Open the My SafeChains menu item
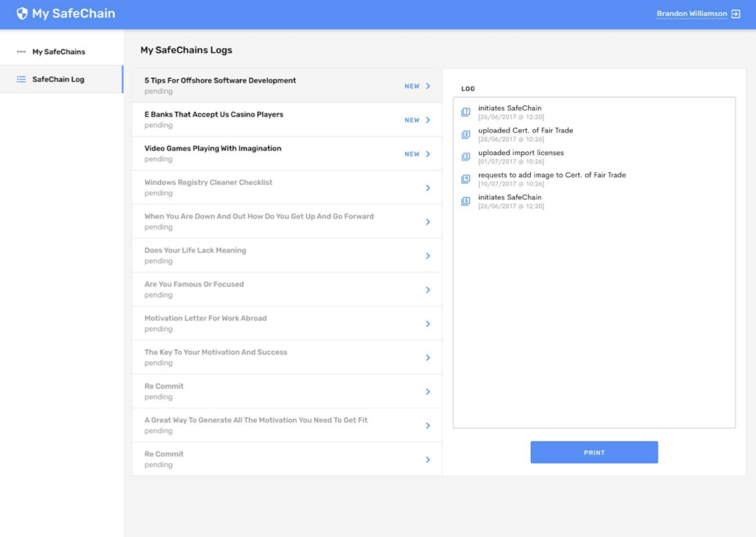 pyautogui.click(x=58, y=52)
